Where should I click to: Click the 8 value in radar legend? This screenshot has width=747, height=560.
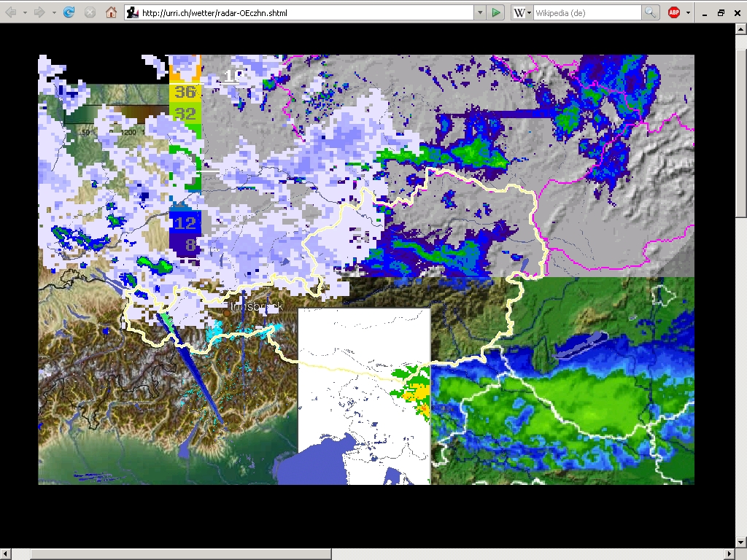(190, 245)
